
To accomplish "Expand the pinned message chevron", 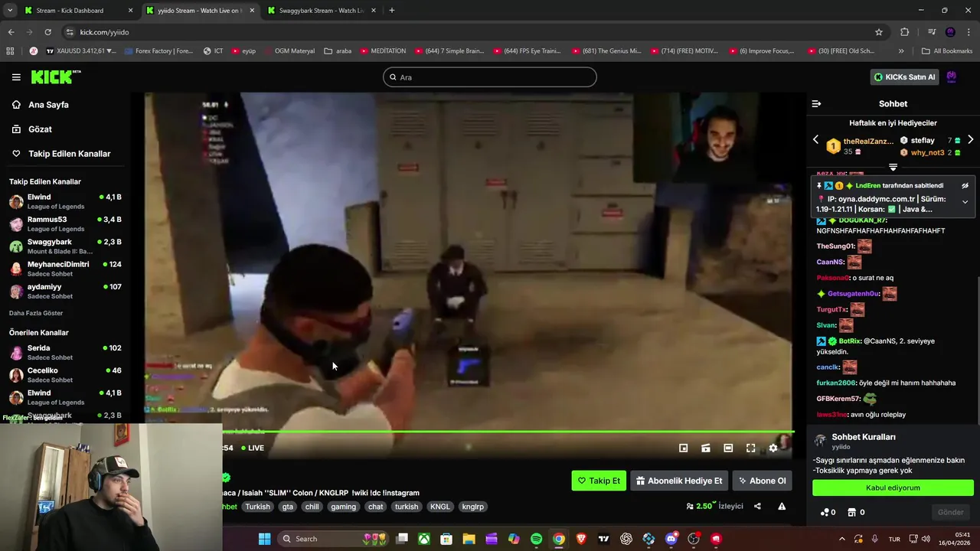I will (x=965, y=202).
